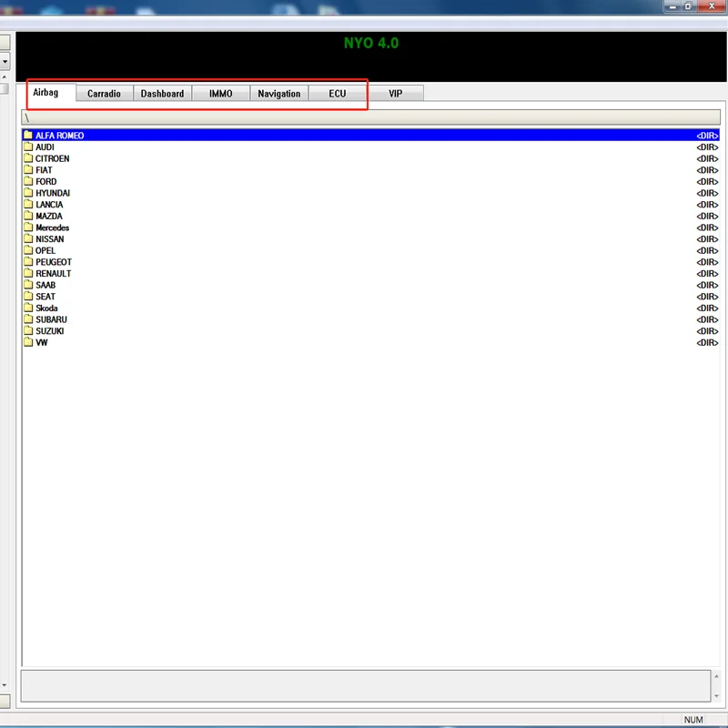Select the Mercedes folder icon
The width and height of the screenshot is (728, 728).
click(28, 227)
